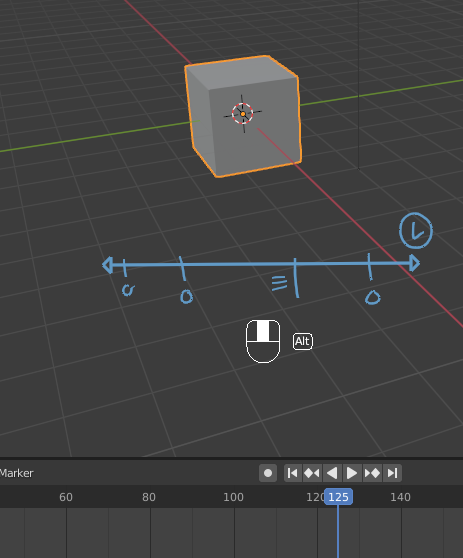Play the animation forward
The width and height of the screenshot is (463, 558).
click(352, 473)
